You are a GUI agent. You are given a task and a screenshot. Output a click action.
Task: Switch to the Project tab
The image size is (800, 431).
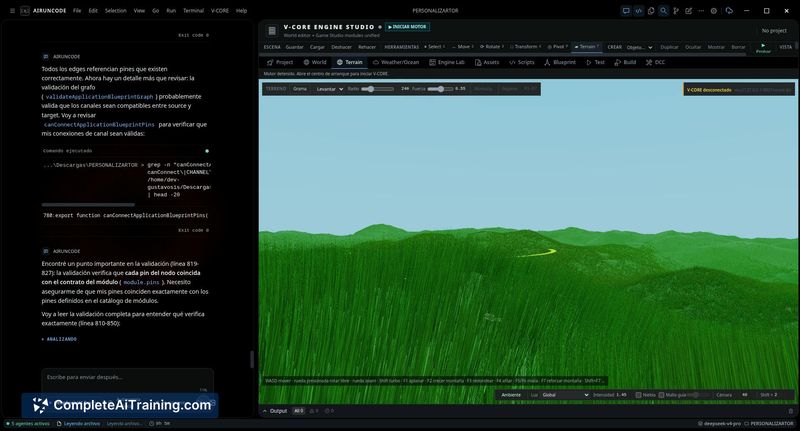280,62
